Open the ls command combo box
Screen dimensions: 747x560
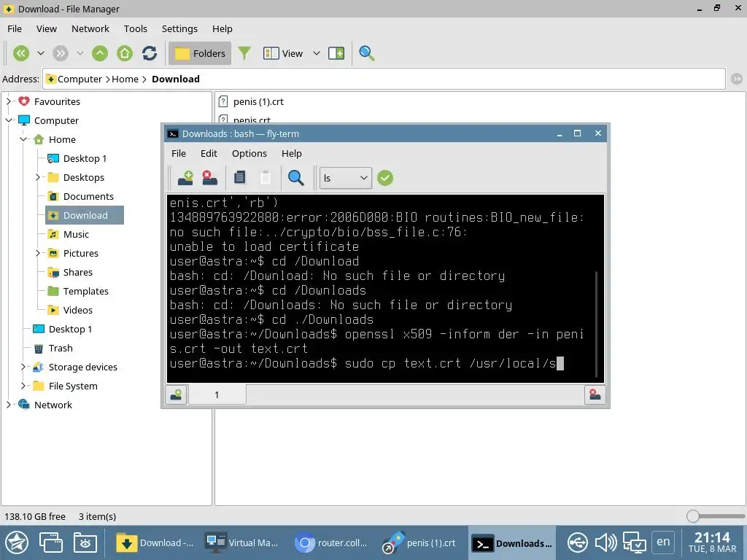345,178
